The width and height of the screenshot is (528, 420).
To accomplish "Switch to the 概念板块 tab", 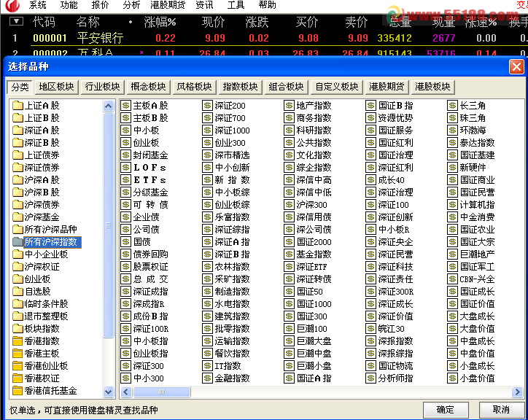I will coord(148,87).
